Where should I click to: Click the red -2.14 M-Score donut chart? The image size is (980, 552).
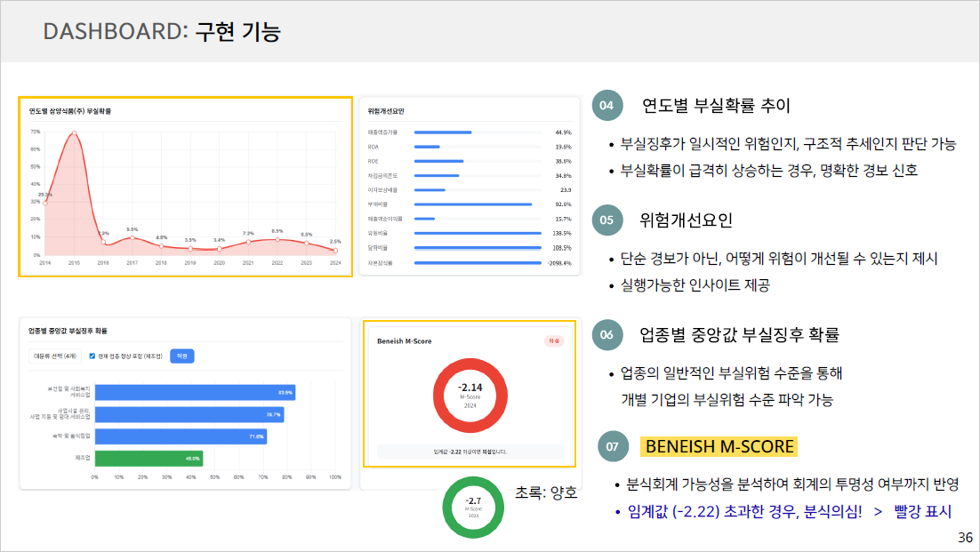470,394
